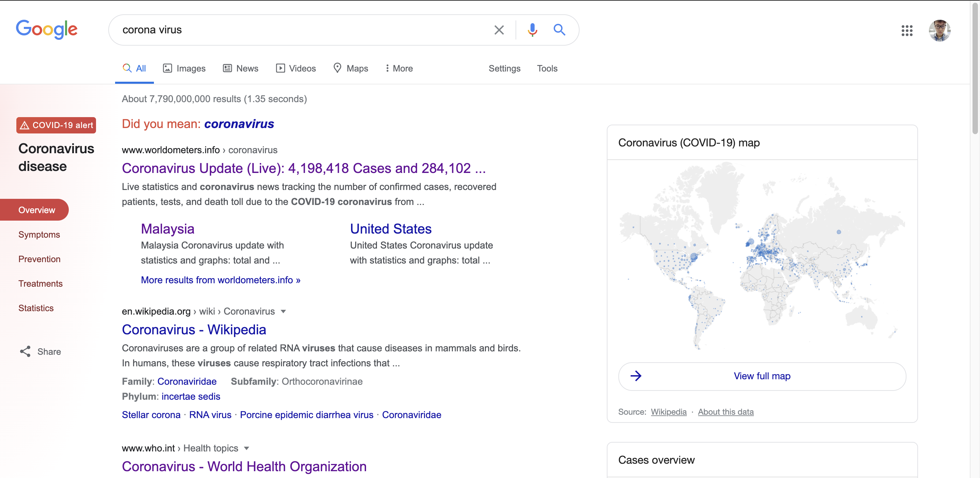Click the suggested spelling coronavirus
Image resolution: width=980 pixels, height=478 pixels.
pos(239,124)
